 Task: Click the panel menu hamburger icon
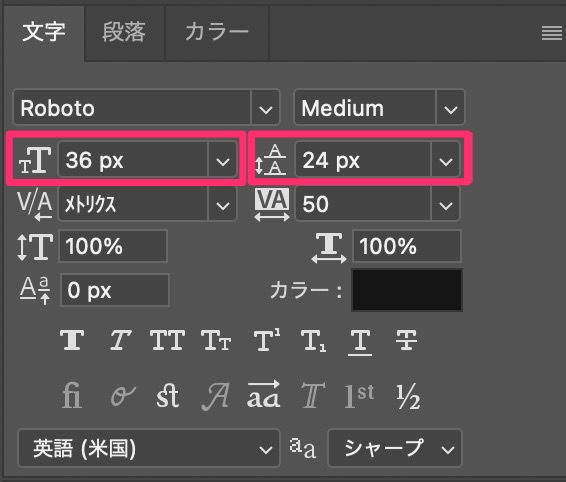552,34
